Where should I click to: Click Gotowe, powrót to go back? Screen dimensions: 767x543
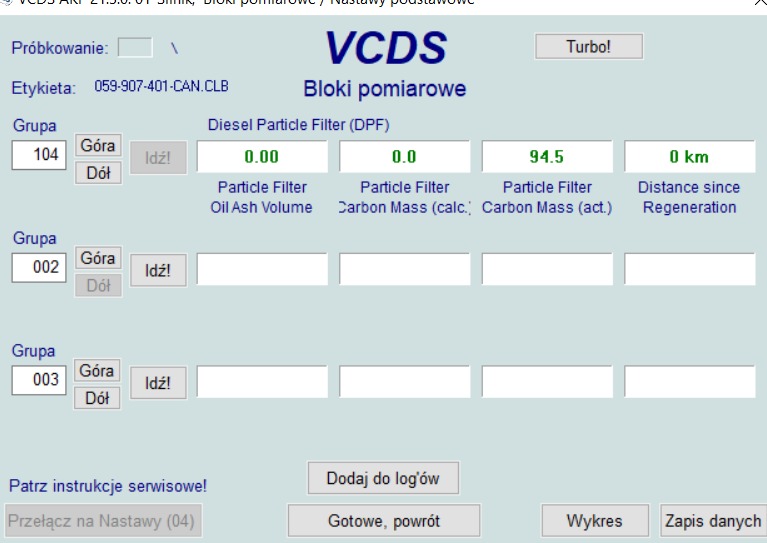pyautogui.click(x=384, y=521)
